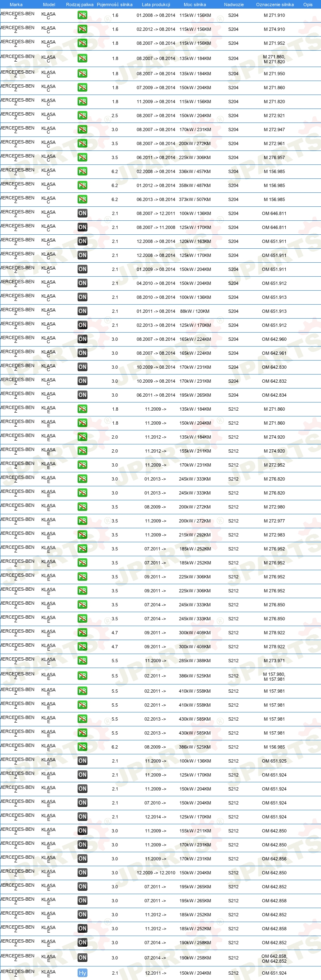
Task: Click the 'OM 642.858, OM 642.852' engine cell
Action: tap(274, 959)
